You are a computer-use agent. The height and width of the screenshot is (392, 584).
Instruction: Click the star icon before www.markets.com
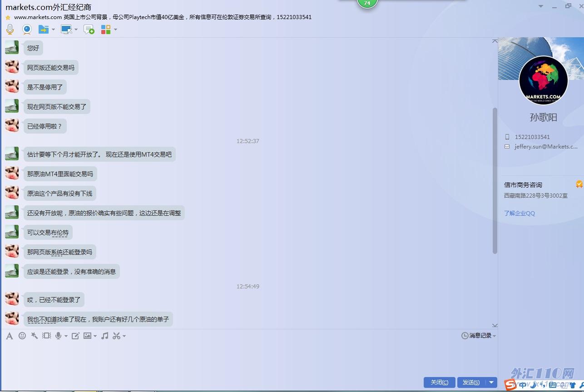click(x=8, y=17)
